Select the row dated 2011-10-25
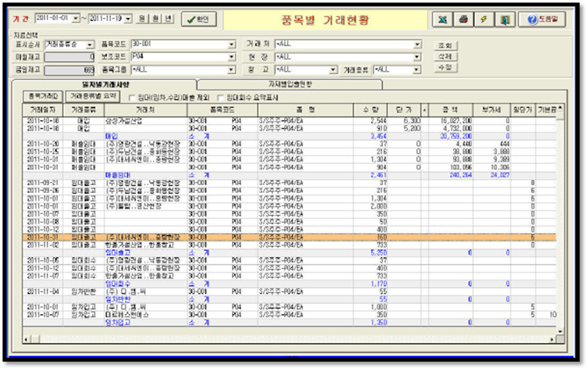Image resolution: width=588 pixels, height=370 pixels. (x=289, y=152)
